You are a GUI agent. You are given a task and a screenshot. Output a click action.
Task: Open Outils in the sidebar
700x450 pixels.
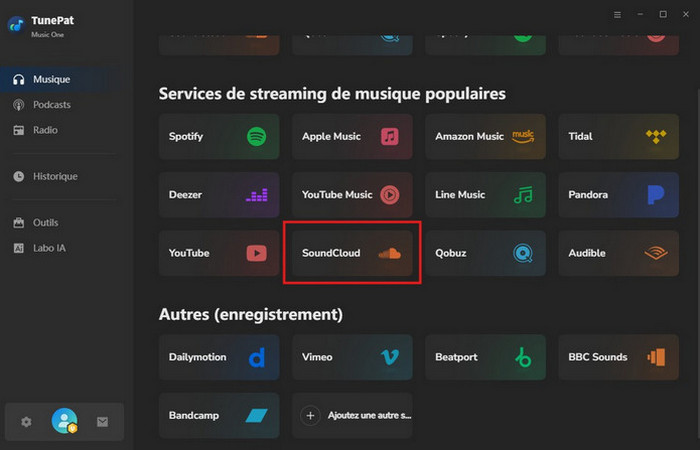pyautogui.click(x=45, y=222)
